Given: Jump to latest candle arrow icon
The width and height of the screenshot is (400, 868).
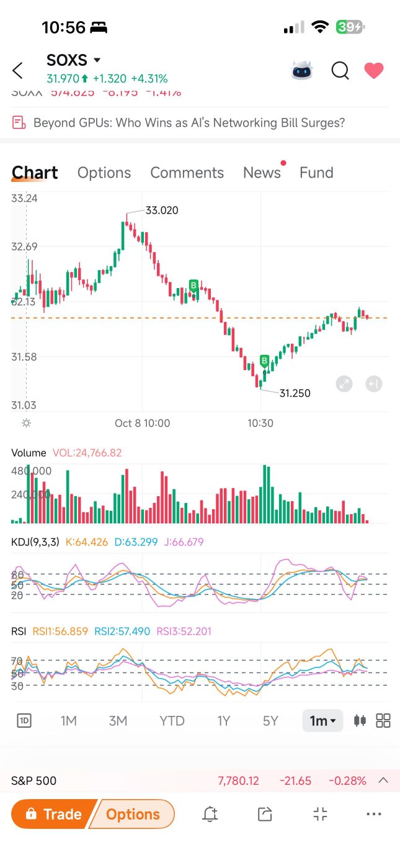Looking at the screenshot, I should coord(373,384).
